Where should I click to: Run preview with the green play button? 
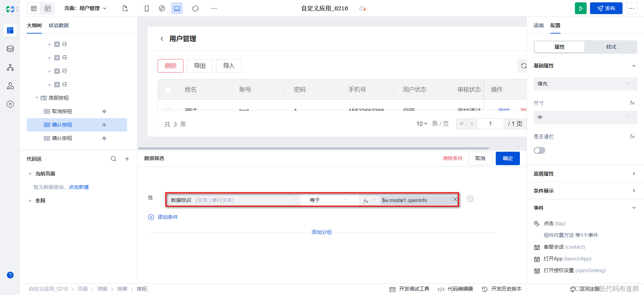581,8
